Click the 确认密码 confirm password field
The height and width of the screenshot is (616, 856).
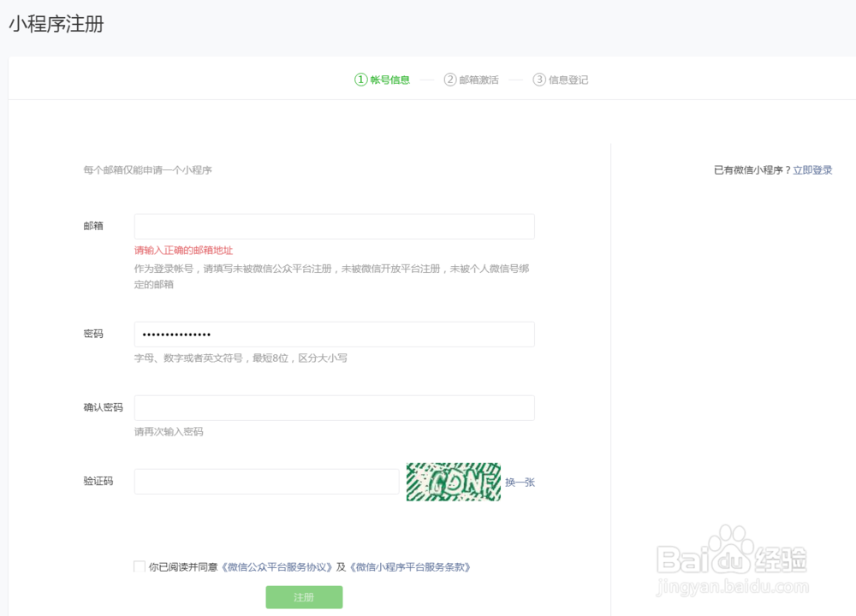[334, 407]
